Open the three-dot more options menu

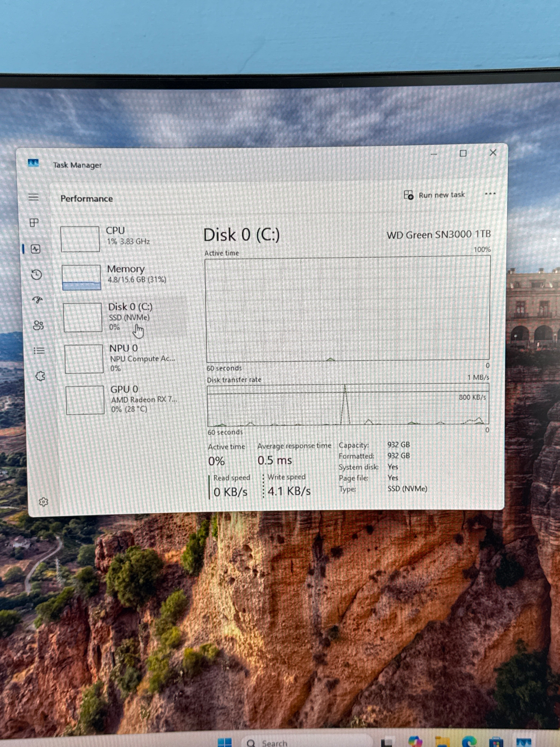pyautogui.click(x=490, y=194)
